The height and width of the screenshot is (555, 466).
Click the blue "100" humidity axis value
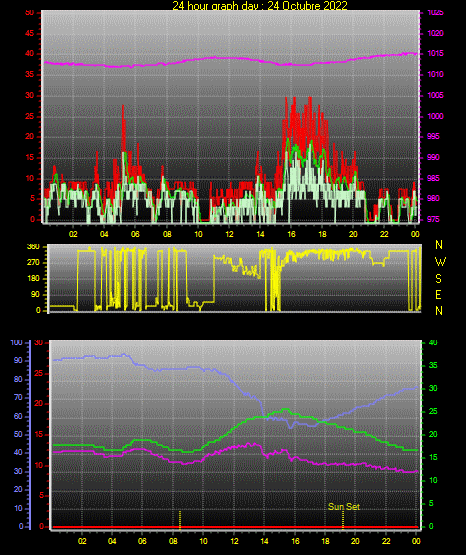click(17, 343)
